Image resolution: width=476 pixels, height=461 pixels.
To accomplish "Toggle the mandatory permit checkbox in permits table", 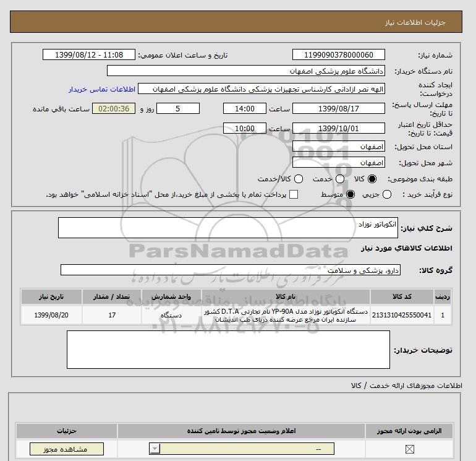I will coord(409,449).
